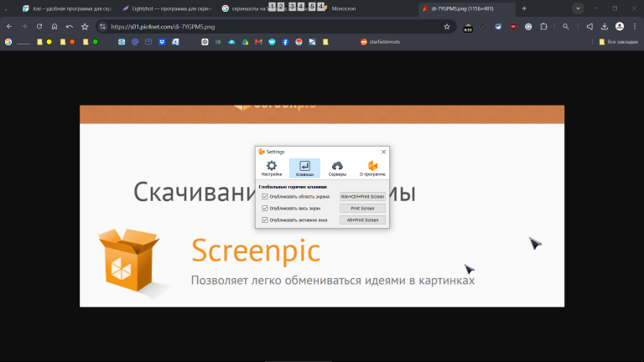
Task: Open the Extensions puzzle-piece menu
Action: point(543,27)
